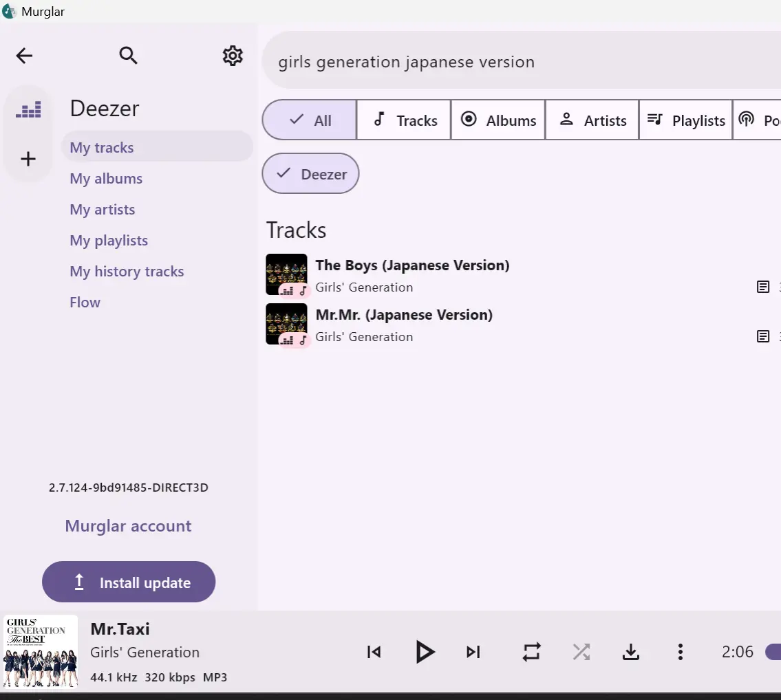Add a new service with plus icon
Screen dimensions: 781x700
click(x=28, y=159)
